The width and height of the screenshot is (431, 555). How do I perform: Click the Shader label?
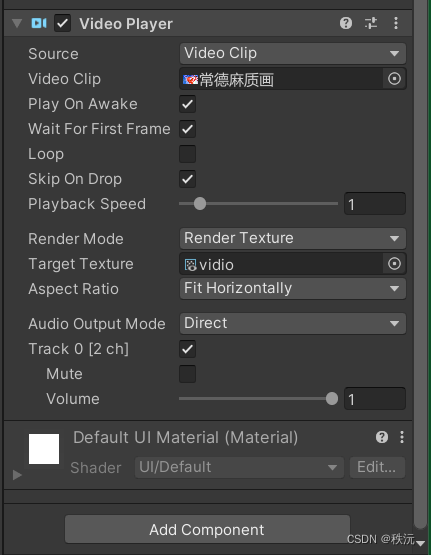point(96,468)
